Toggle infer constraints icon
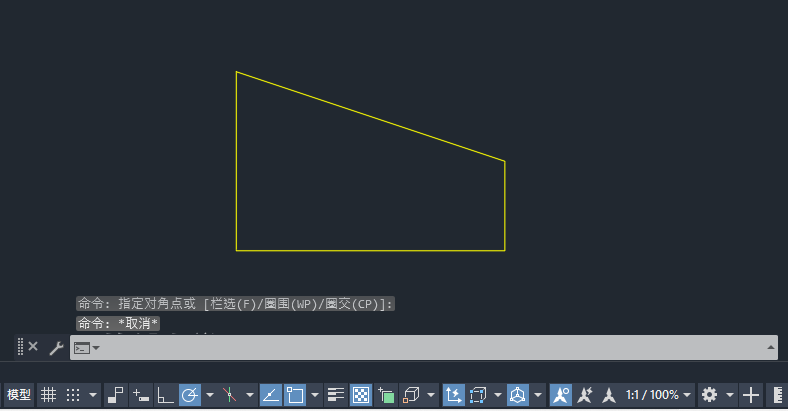788x411 pixels. [x=116, y=395]
